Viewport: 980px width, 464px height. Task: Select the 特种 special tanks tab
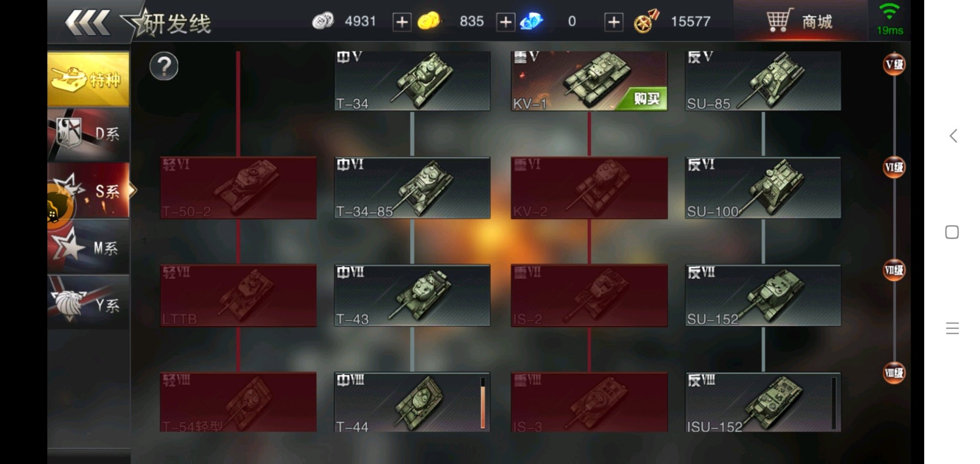(x=88, y=79)
